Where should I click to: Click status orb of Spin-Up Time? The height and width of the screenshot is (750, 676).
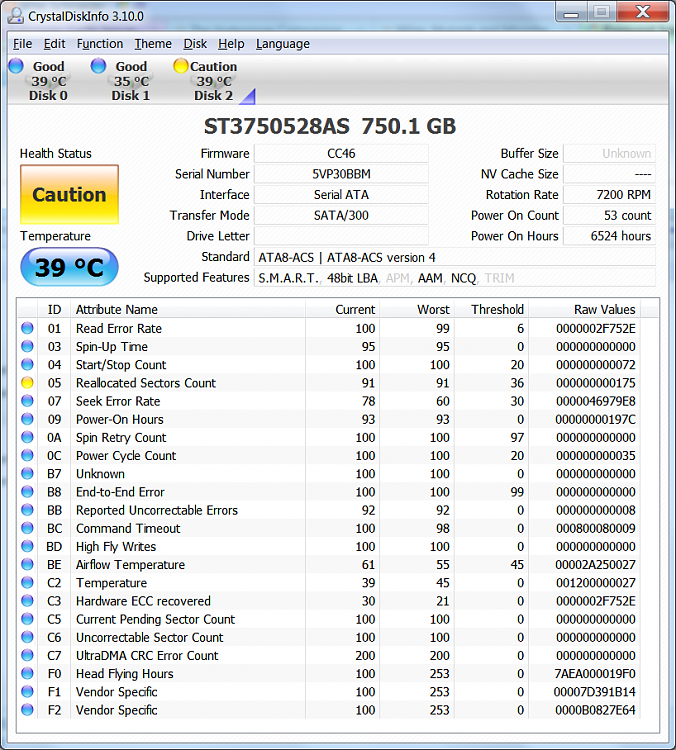(27, 346)
